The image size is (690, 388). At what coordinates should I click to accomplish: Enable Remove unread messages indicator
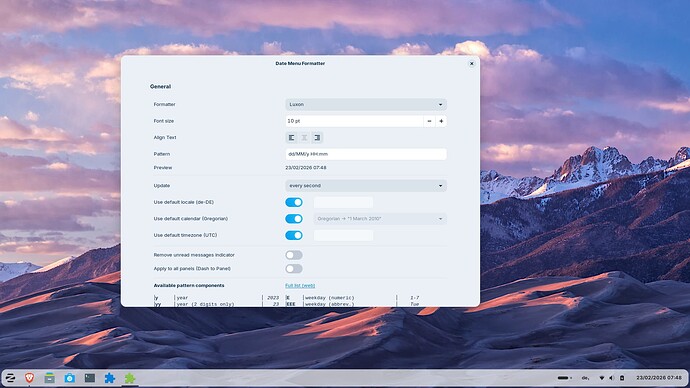tap(294, 255)
